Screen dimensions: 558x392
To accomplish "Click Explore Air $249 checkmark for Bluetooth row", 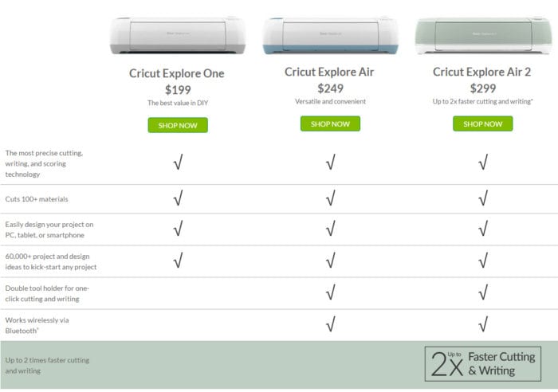I will coord(330,324).
